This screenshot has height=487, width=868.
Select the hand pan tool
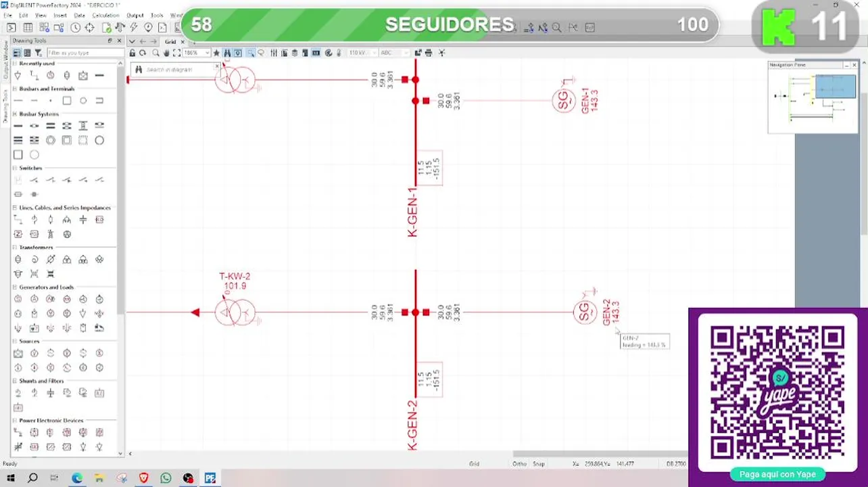coord(166,53)
